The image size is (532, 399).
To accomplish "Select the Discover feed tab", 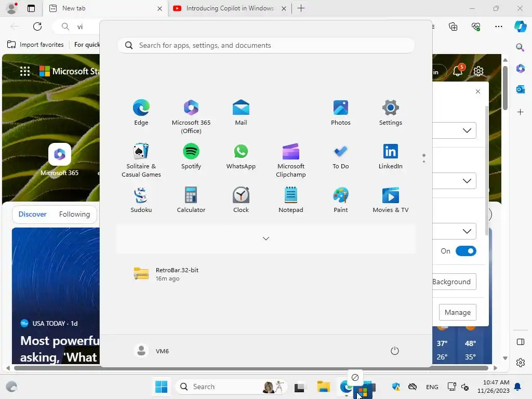I will [x=32, y=214].
